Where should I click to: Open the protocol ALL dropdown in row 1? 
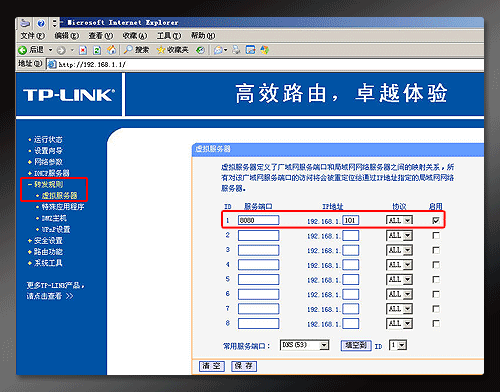(x=399, y=220)
